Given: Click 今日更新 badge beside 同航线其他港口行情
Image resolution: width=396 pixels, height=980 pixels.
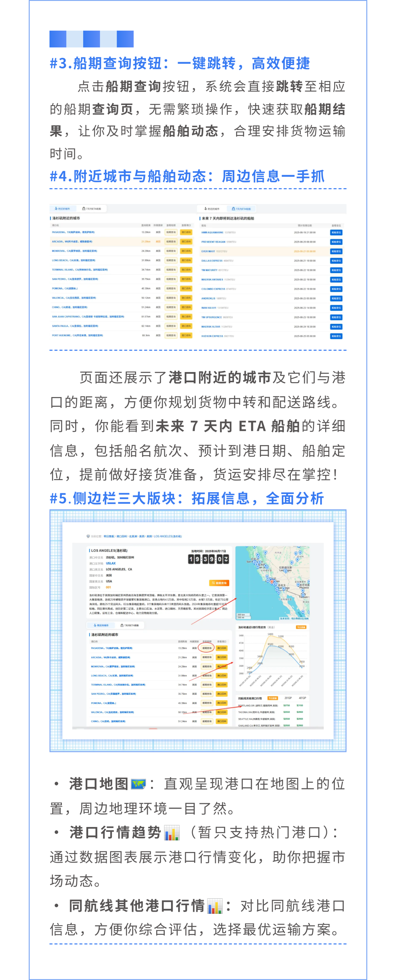Looking at the screenshot, I should pos(273,698).
